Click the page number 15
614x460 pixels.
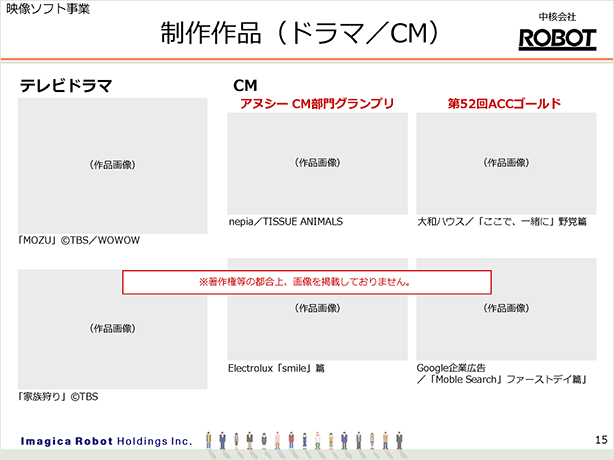pos(601,440)
